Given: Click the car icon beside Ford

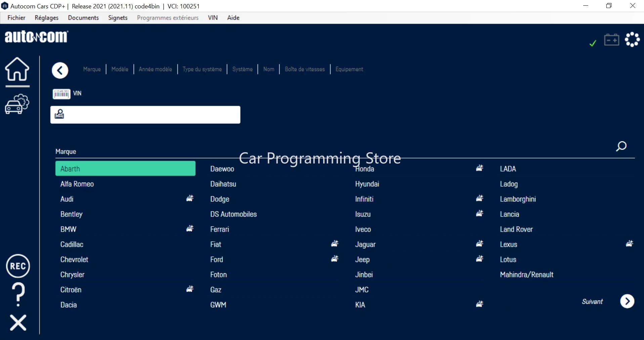Looking at the screenshot, I should pyautogui.click(x=335, y=259).
